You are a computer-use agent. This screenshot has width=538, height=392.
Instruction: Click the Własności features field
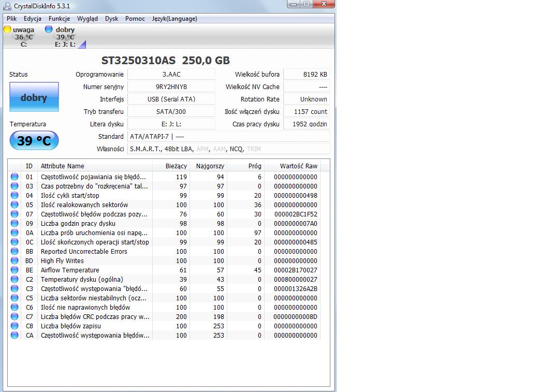228,149
